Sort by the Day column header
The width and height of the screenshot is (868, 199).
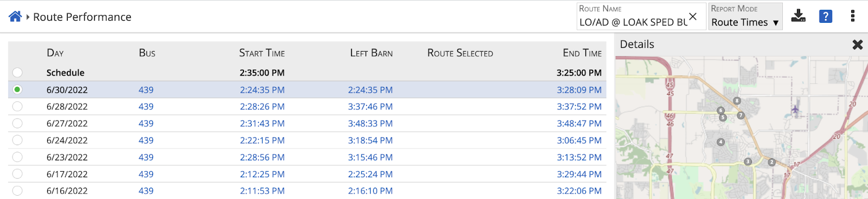click(55, 53)
